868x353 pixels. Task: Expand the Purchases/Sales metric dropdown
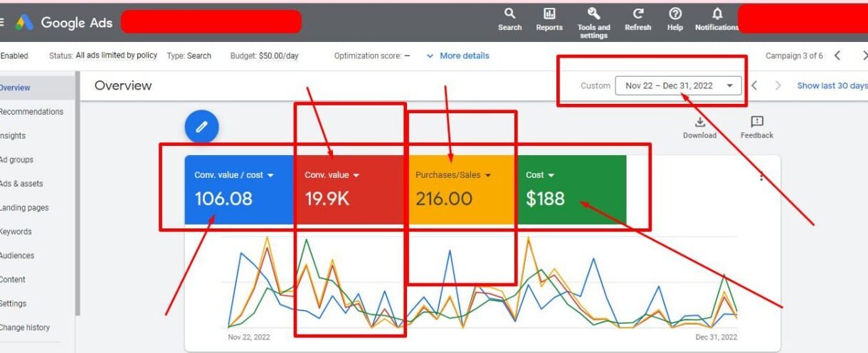(488, 175)
